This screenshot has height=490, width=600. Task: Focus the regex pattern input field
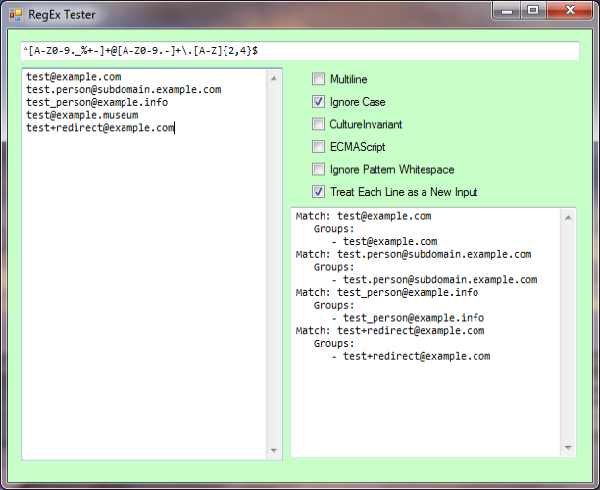pyautogui.click(x=300, y=50)
